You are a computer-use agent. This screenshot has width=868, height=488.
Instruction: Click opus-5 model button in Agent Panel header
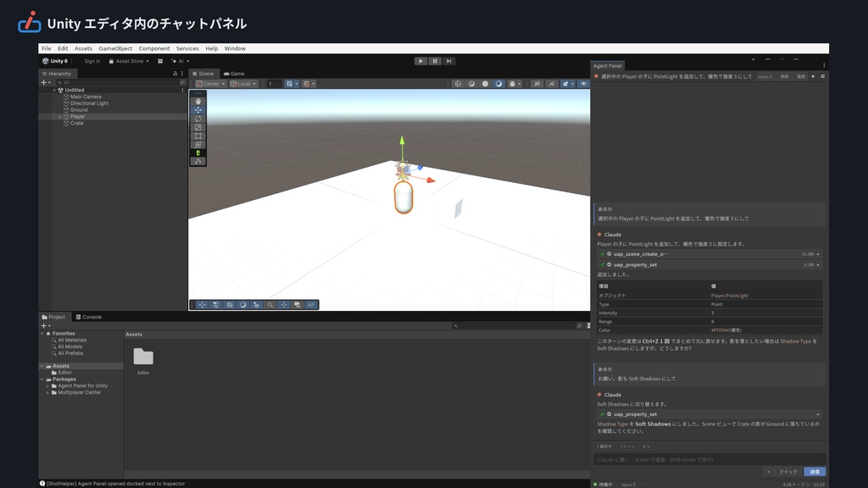coord(765,77)
